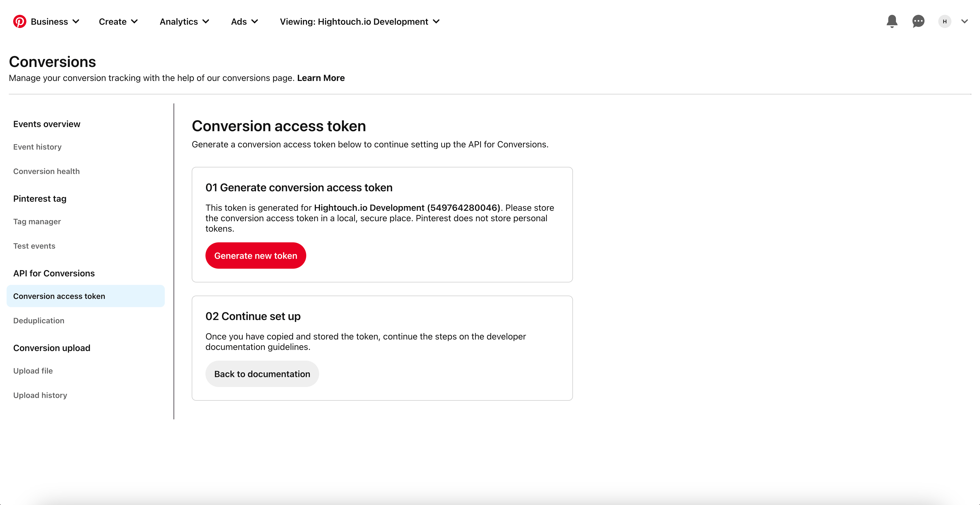Open the Business dropdown menu

pos(55,22)
